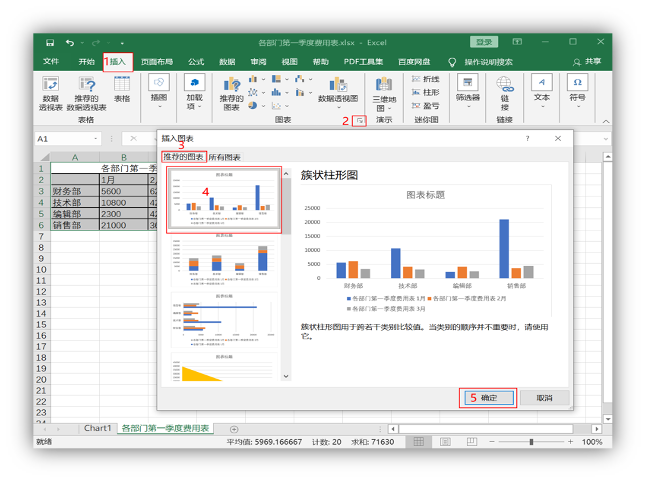Open the Text group menu

[x=542, y=91]
